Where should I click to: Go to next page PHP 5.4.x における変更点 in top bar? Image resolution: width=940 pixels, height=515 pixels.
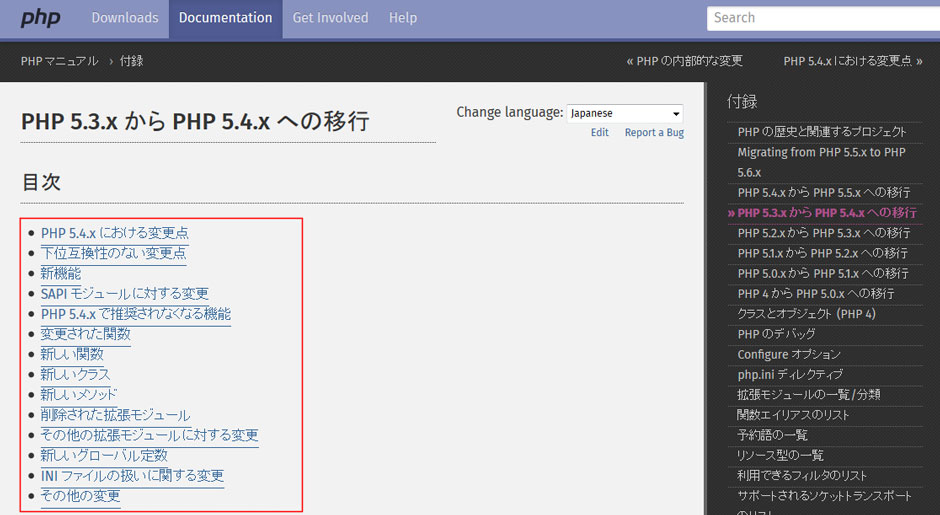coord(852,61)
